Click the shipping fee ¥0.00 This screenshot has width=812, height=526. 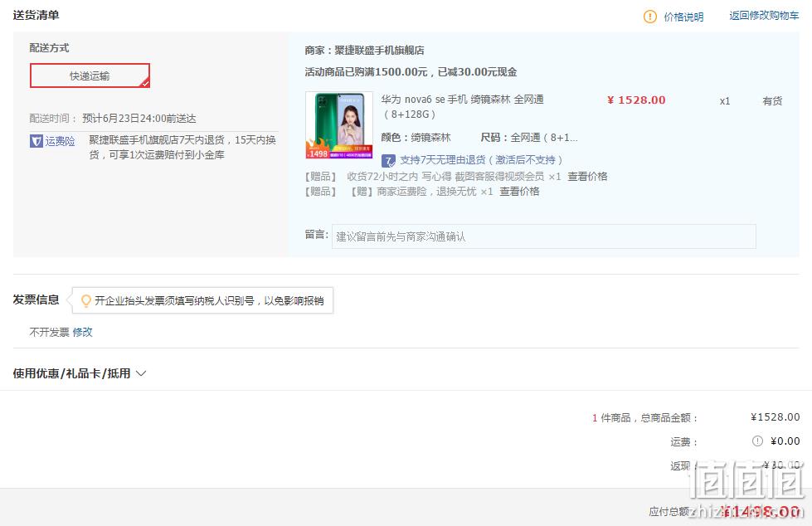point(785,441)
